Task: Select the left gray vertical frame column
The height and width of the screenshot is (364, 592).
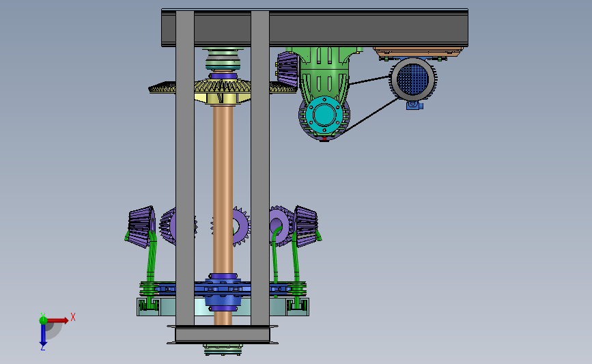Action: click(185, 168)
